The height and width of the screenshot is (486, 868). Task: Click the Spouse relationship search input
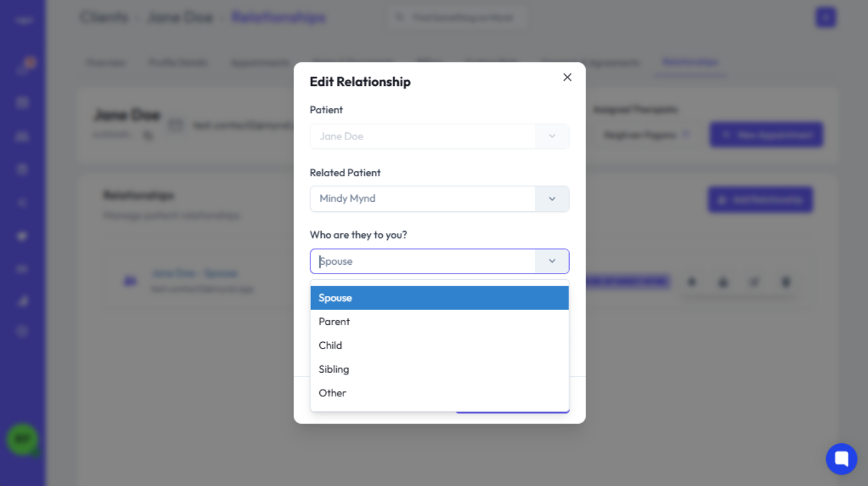point(422,261)
